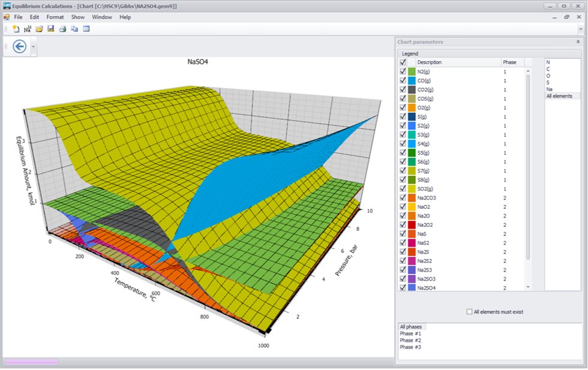588x370 pixels.
Task: Click the legend list scroll-down arrow
Action: point(529,287)
